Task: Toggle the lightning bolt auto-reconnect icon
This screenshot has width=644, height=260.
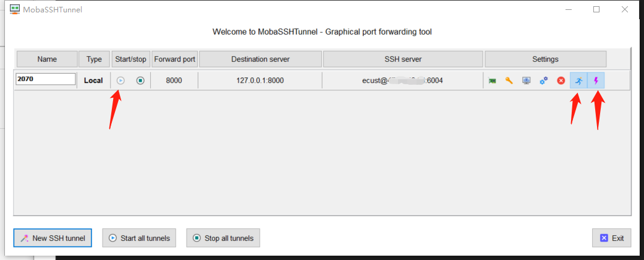Action: (x=596, y=80)
